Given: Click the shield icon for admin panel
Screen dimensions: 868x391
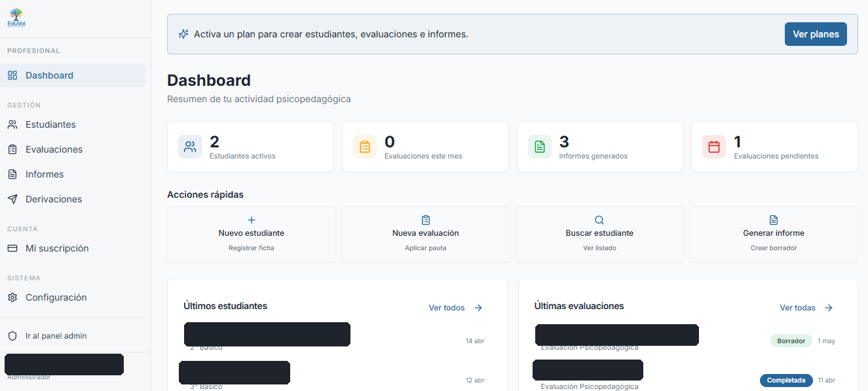Looking at the screenshot, I should tap(12, 336).
